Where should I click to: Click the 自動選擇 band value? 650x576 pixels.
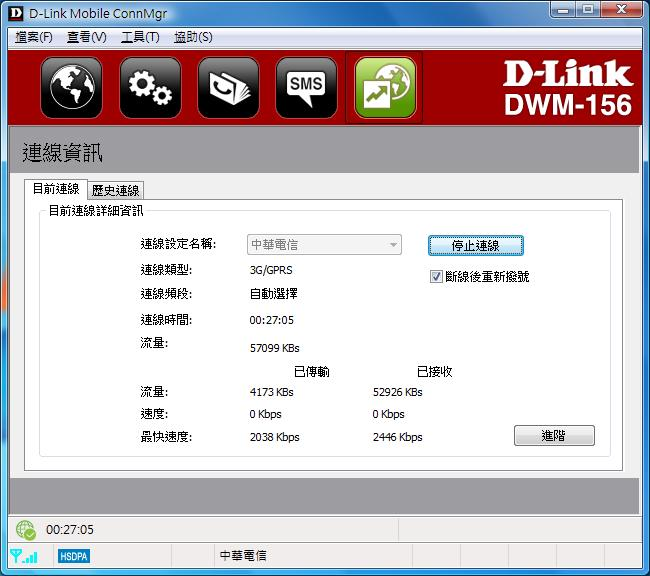(274, 294)
